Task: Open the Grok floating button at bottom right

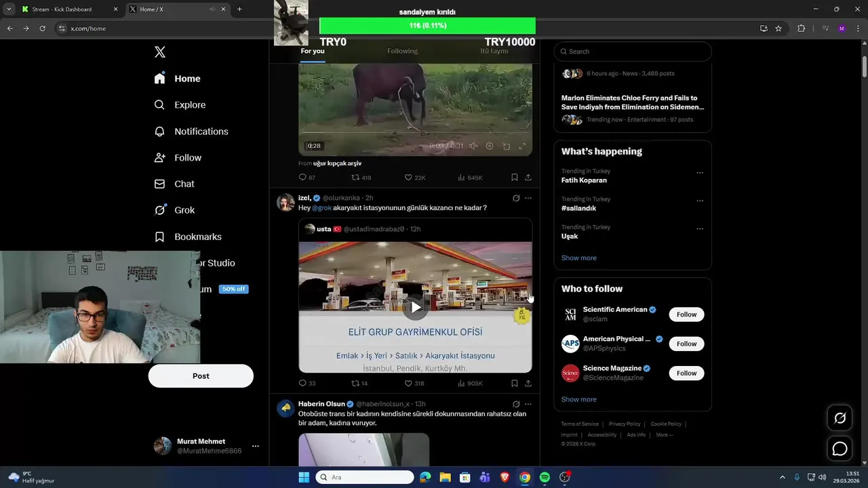Action: [x=840, y=418]
